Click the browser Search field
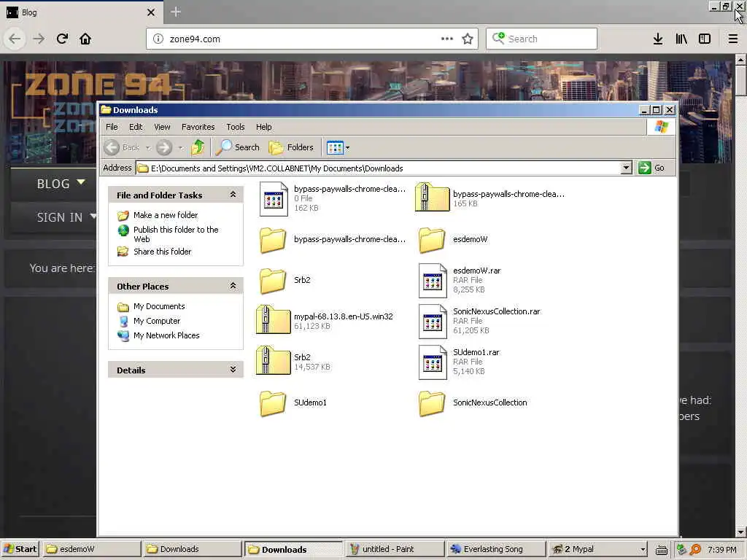Viewport: 747px width, 560px height. [542, 39]
